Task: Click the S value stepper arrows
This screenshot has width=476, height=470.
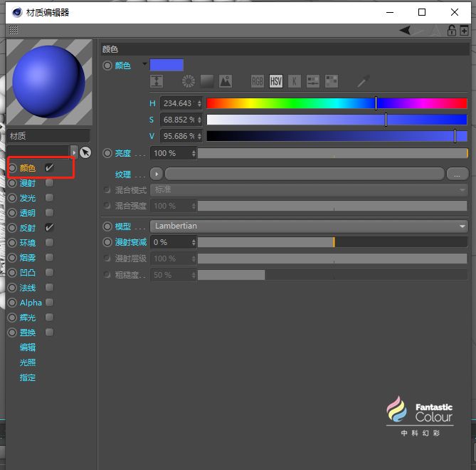Action: 199,120
